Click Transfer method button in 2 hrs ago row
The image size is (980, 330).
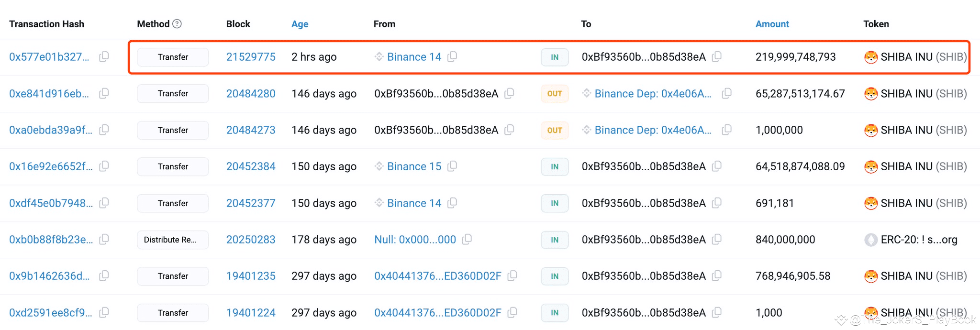(x=173, y=57)
